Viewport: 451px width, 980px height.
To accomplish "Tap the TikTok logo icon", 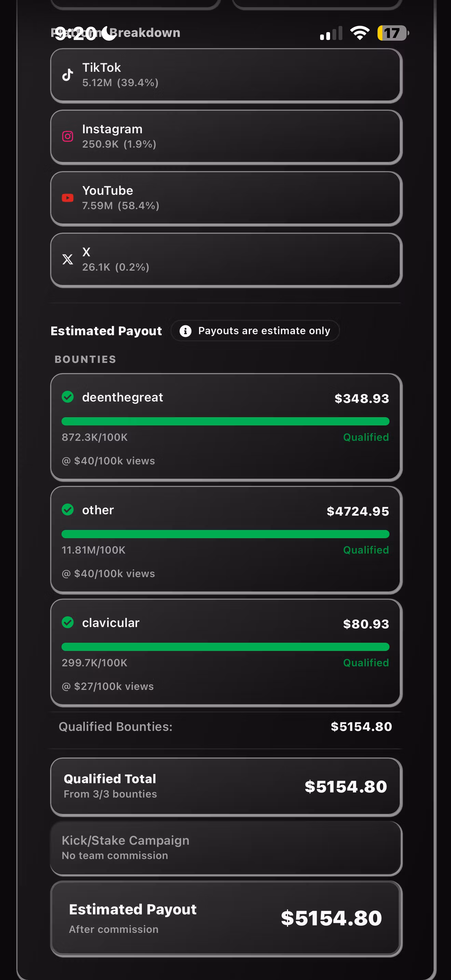I will (x=68, y=74).
